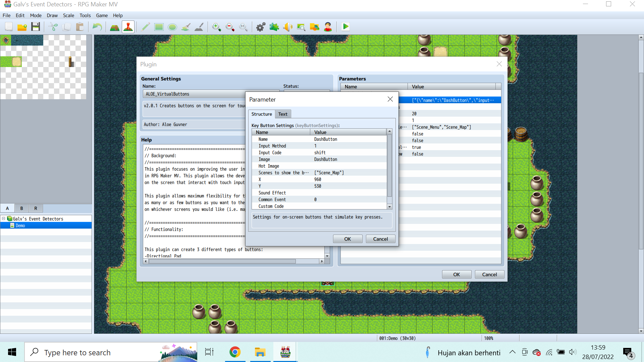
Task: Click Cancel in the Plugin dialog
Action: click(489, 275)
